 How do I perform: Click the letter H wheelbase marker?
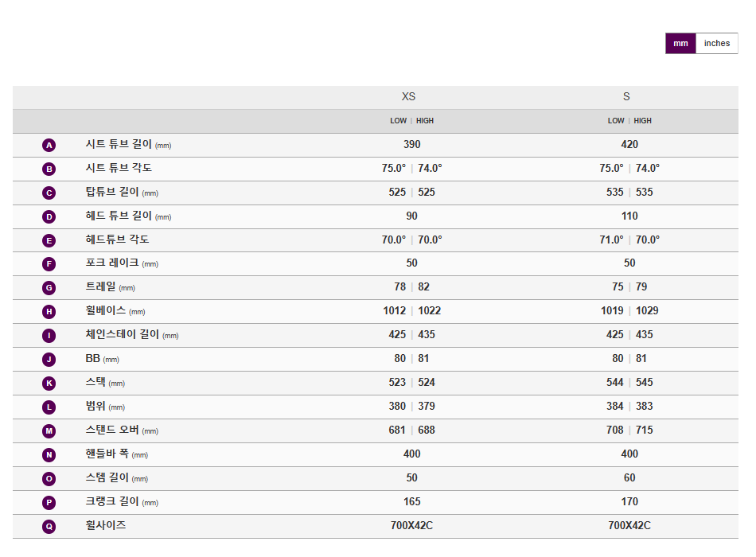(x=49, y=312)
